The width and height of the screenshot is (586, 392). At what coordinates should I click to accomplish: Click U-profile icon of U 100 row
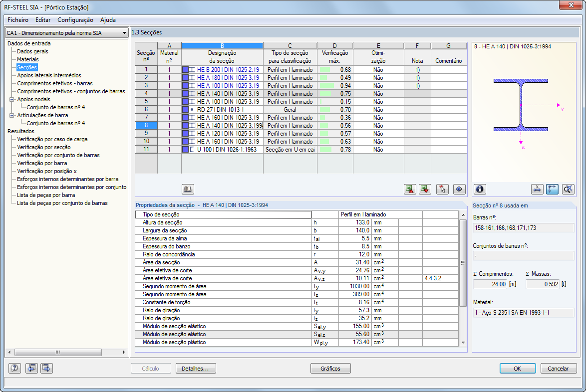click(x=192, y=150)
